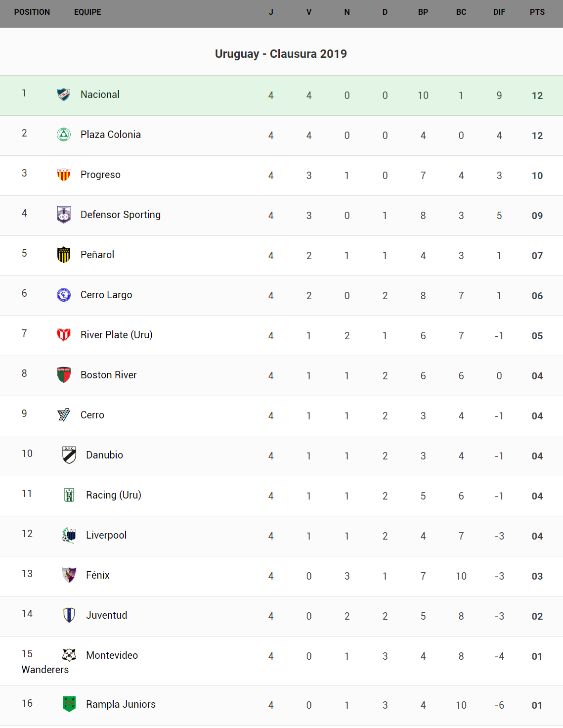Open the Fénix team link
Viewport: 563px width, 728px height.
point(98,575)
